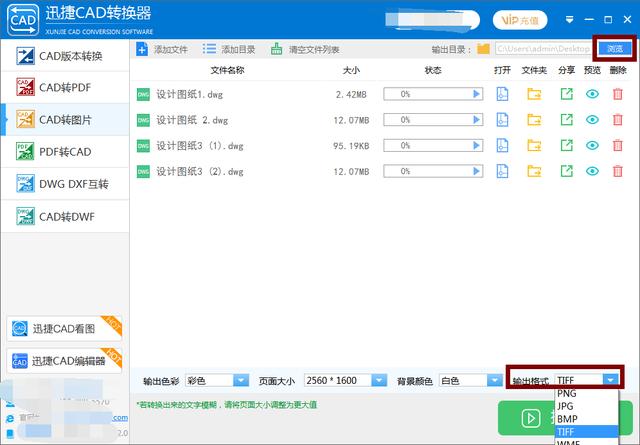Open DWG DXF互转 conversion mode

coord(65,184)
